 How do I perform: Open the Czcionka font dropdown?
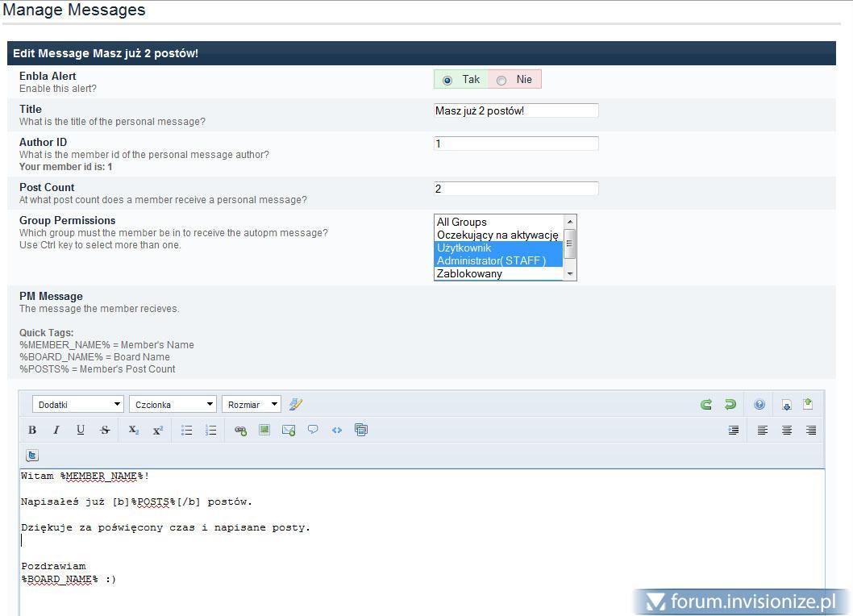click(x=173, y=405)
